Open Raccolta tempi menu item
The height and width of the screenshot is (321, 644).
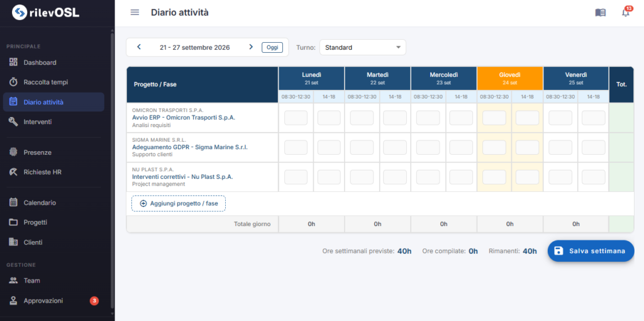pos(53,82)
